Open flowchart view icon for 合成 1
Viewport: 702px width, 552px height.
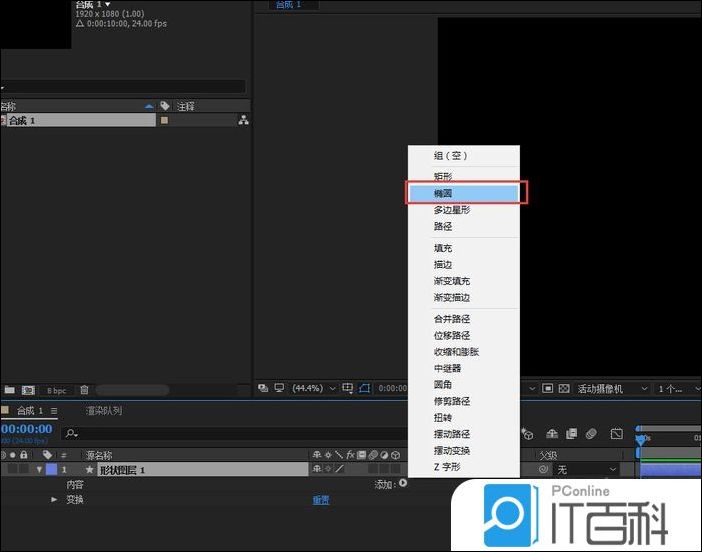tap(243, 121)
